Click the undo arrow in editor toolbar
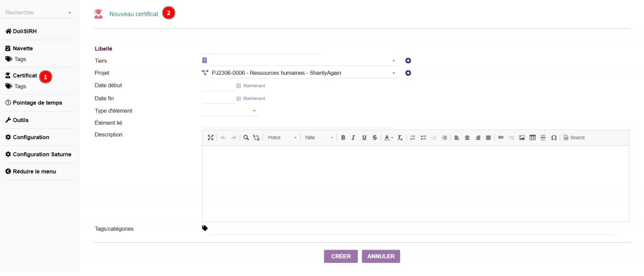The width and height of the screenshot is (644, 276). click(223, 138)
